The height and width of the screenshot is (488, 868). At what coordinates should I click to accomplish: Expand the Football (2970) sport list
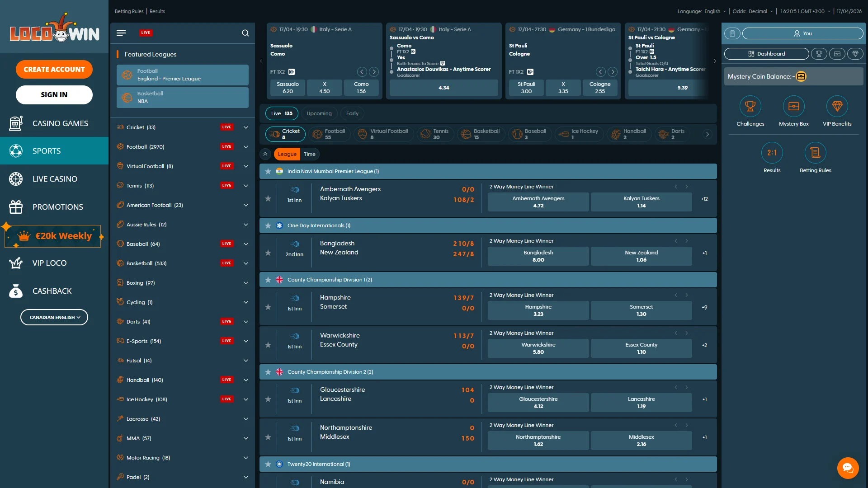(246, 147)
